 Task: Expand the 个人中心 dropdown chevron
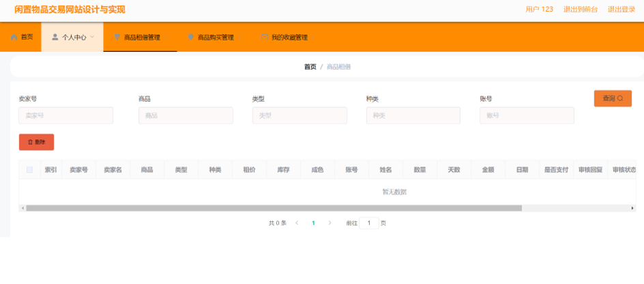[x=92, y=37]
